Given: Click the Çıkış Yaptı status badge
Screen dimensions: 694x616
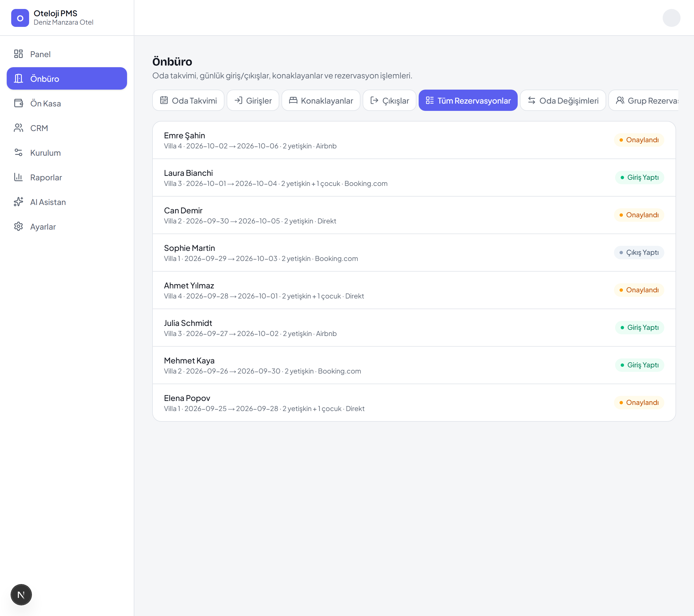Looking at the screenshot, I should [639, 253].
